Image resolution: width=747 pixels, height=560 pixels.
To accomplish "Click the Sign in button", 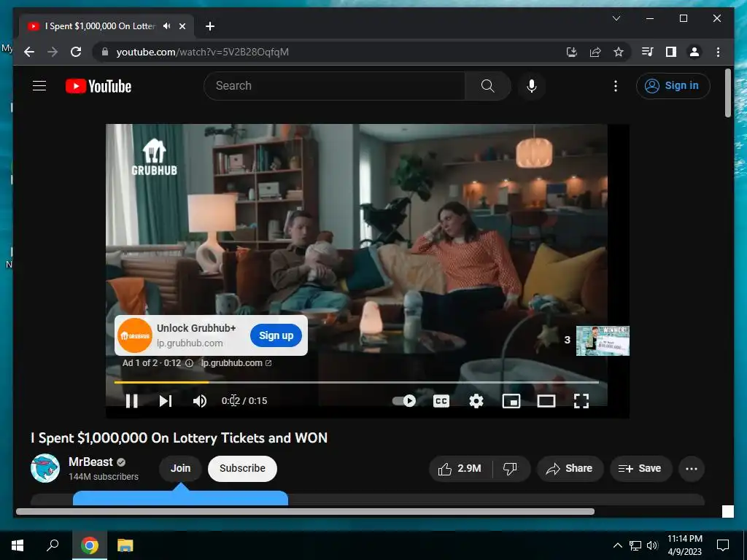I will [x=673, y=86].
